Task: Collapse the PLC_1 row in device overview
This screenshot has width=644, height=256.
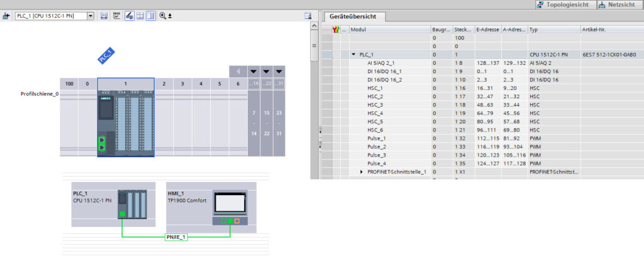Action: [x=354, y=55]
